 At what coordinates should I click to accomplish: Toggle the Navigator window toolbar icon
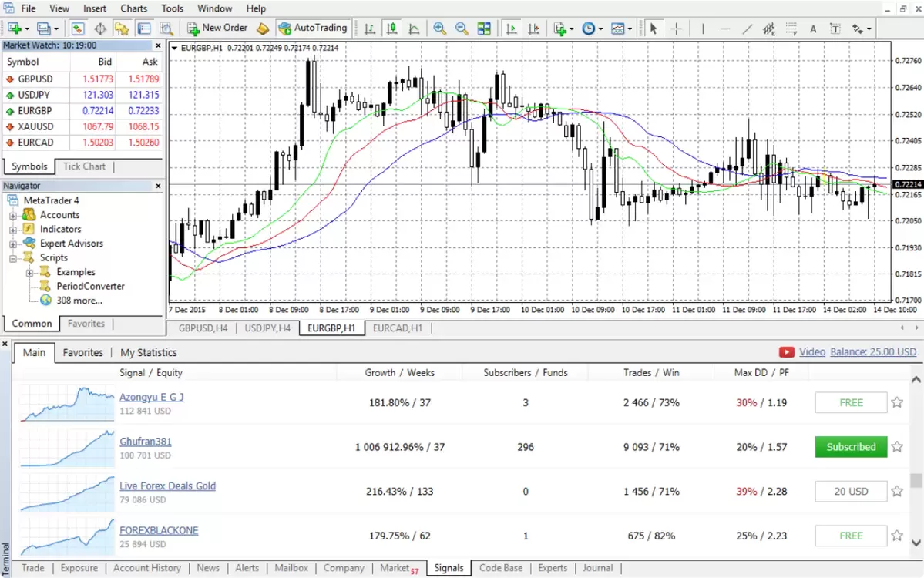(x=122, y=29)
